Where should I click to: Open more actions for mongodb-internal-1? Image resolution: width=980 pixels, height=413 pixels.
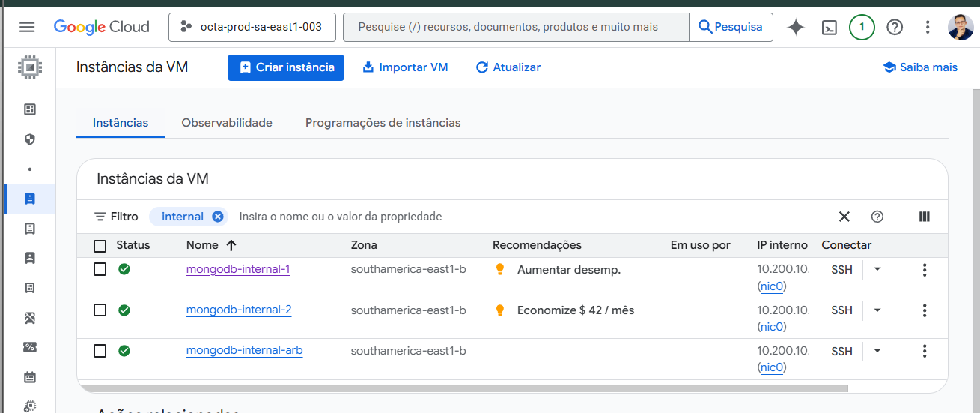tap(925, 270)
